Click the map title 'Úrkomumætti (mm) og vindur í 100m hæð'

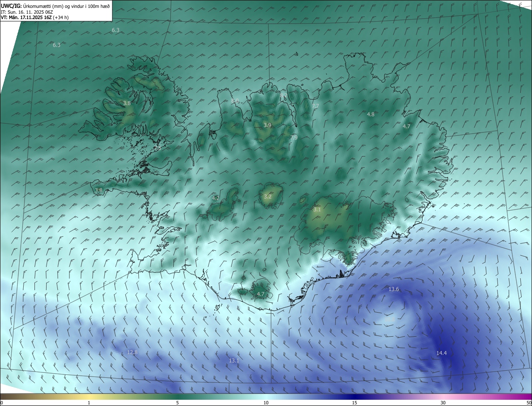click(x=67, y=6)
